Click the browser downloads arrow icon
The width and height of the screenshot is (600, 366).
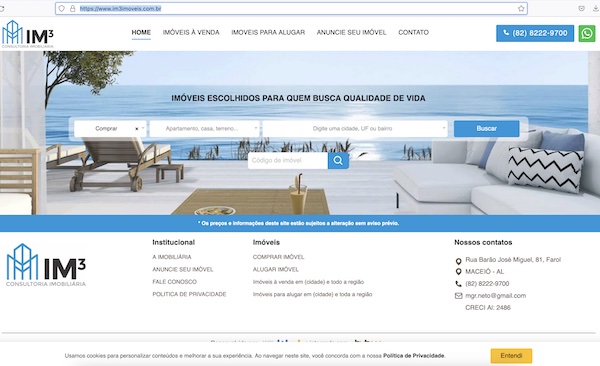[595, 8]
